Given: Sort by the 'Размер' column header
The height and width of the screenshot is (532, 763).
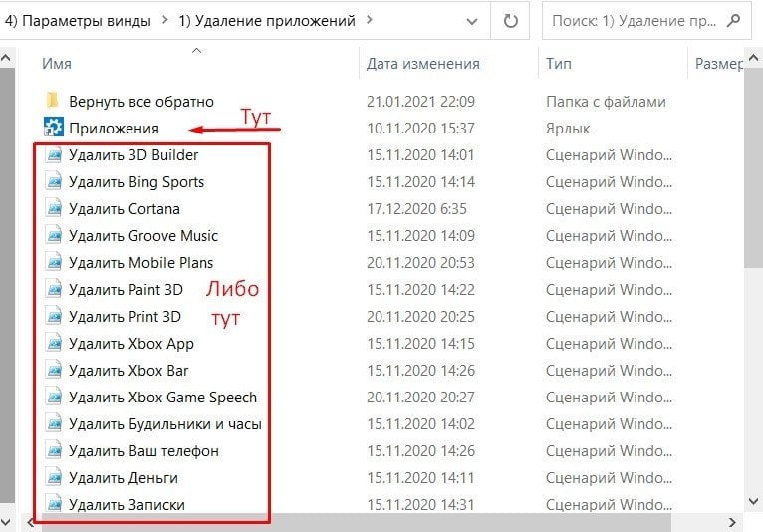Looking at the screenshot, I should click(x=718, y=64).
